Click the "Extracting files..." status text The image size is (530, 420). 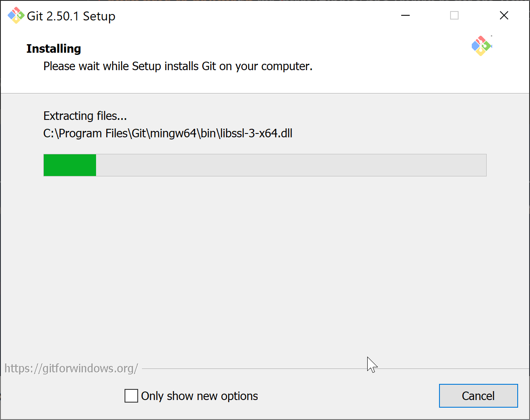(85, 116)
